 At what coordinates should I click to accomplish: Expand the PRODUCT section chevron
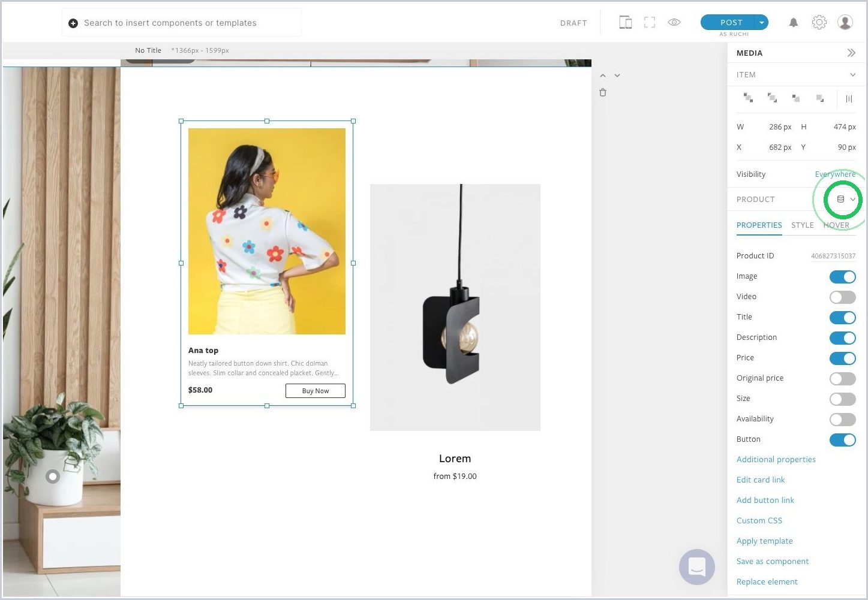pos(853,199)
